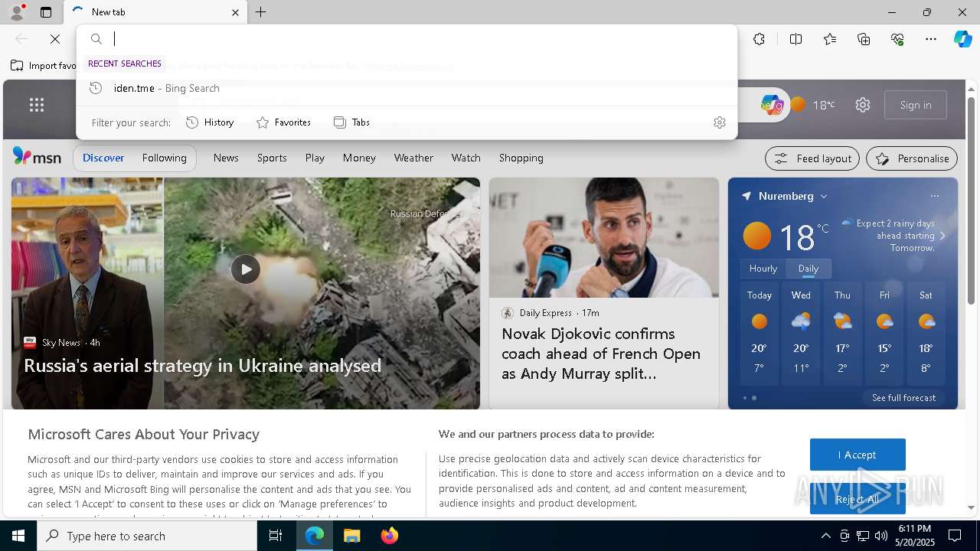Open weather card more options menu
The width and height of the screenshot is (980, 551).
click(x=934, y=196)
